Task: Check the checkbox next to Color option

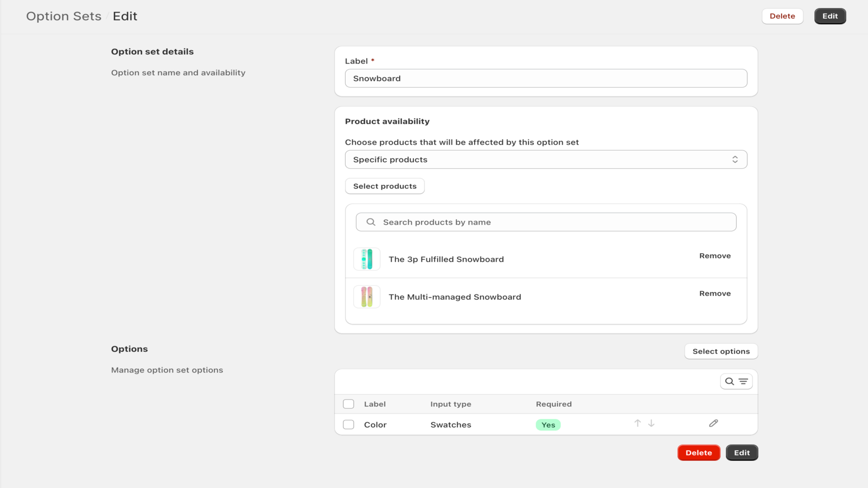Action: pyautogui.click(x=349, y=425)
